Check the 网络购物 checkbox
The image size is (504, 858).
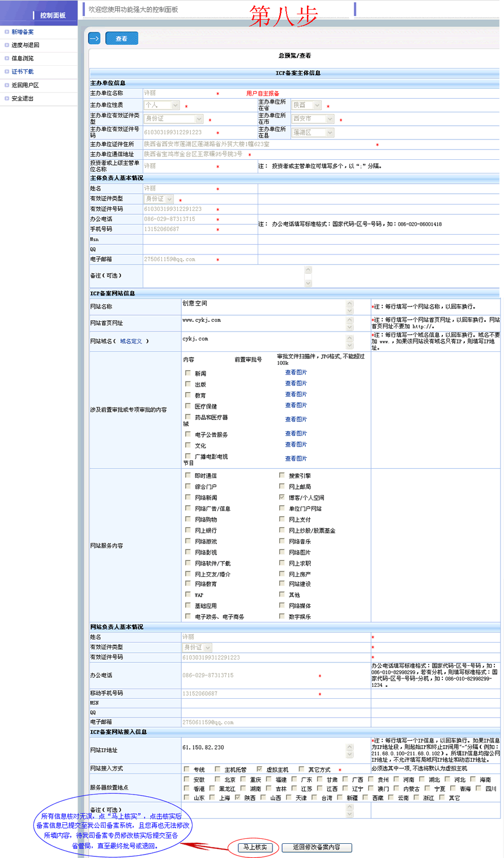[x=188, y=519]
